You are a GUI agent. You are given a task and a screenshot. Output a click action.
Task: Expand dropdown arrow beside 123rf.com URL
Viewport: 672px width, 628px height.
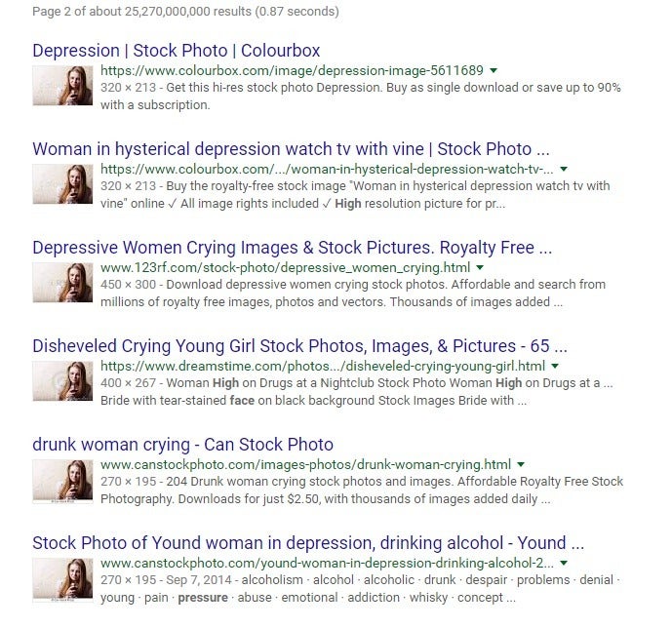480,267
